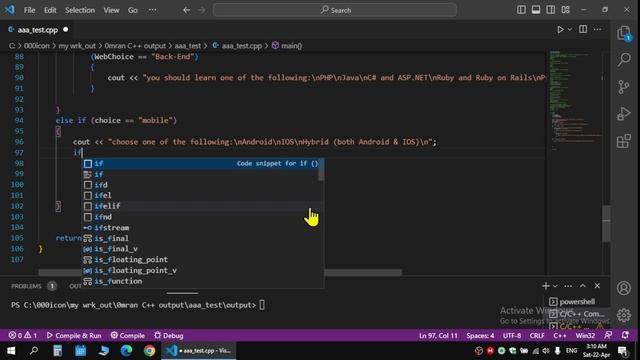
Task: Click errors and warnings status indicator
Action: 23,336
